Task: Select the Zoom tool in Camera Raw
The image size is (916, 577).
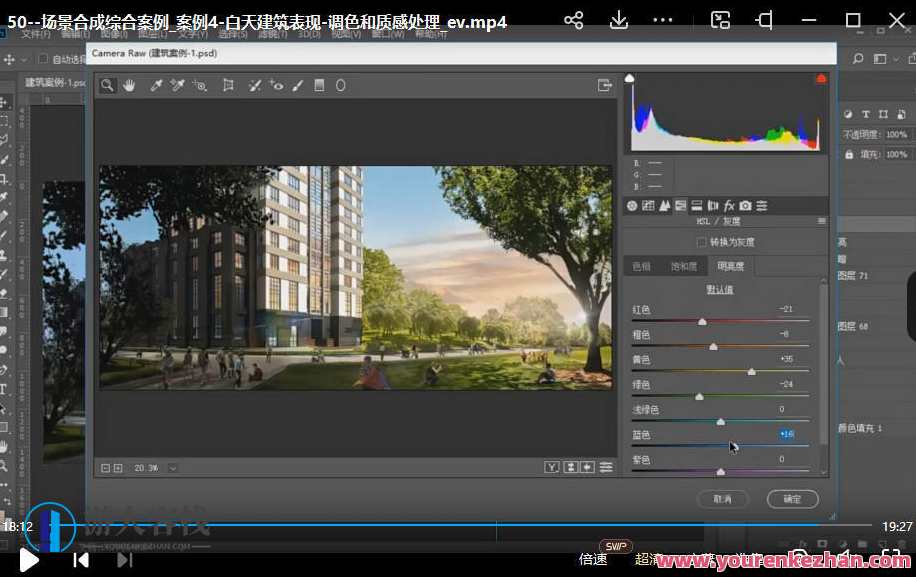Action: [x=106, y=85]
